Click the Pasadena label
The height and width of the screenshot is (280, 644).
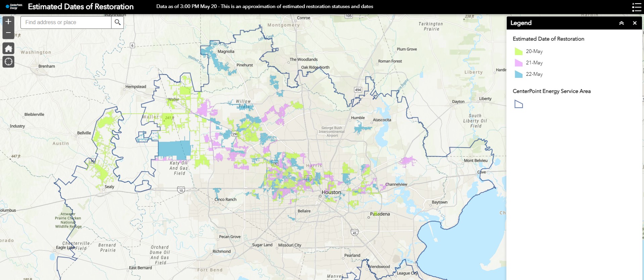pyautogui.click(x=380, y=214)
